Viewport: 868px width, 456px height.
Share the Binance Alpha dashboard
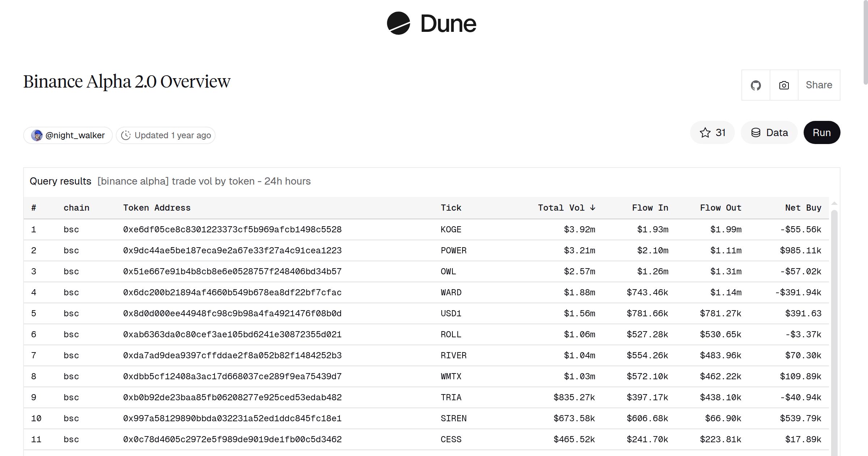(819, 85)
